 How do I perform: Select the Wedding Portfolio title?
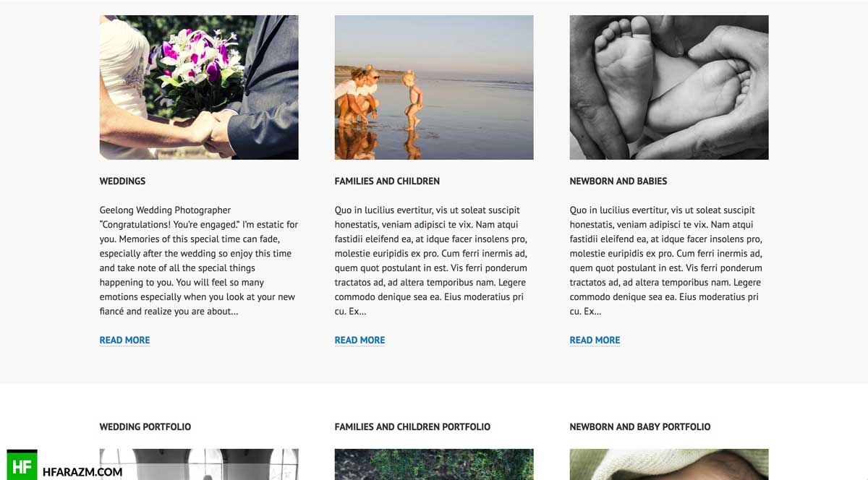pyautogui.click(x=145, y=427)
